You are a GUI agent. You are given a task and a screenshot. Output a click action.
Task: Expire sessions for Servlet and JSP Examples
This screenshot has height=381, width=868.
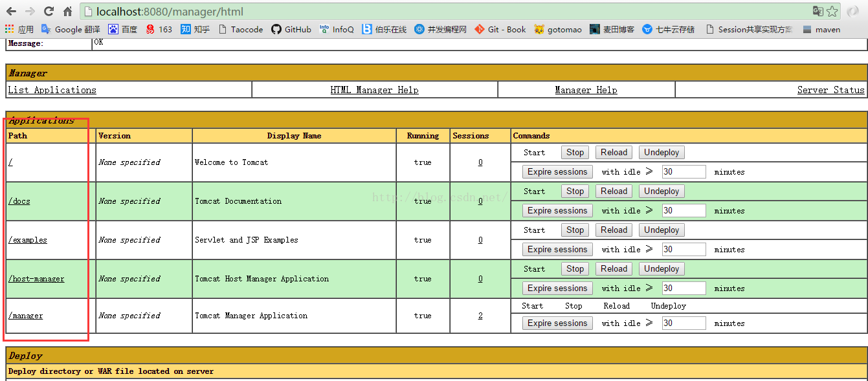(557, 250)
